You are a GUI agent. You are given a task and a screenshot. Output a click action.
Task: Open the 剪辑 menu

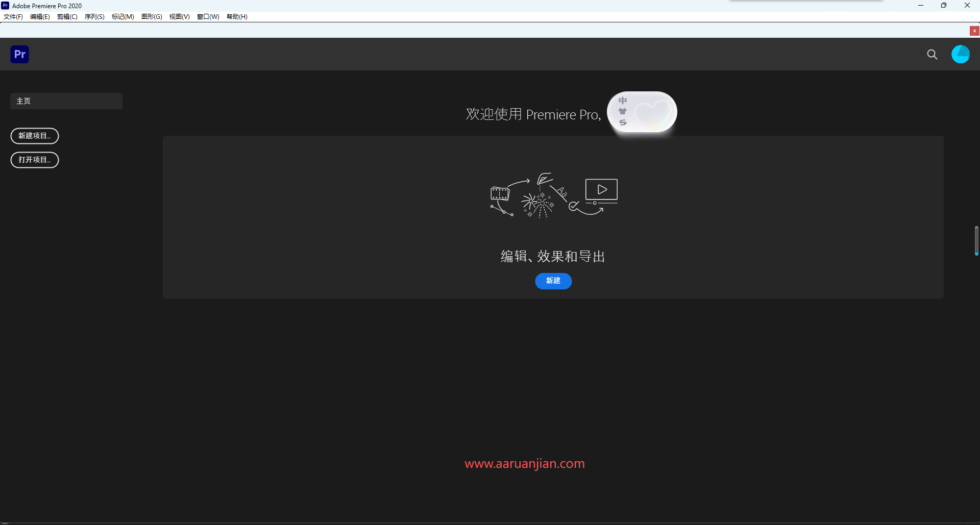67,16
